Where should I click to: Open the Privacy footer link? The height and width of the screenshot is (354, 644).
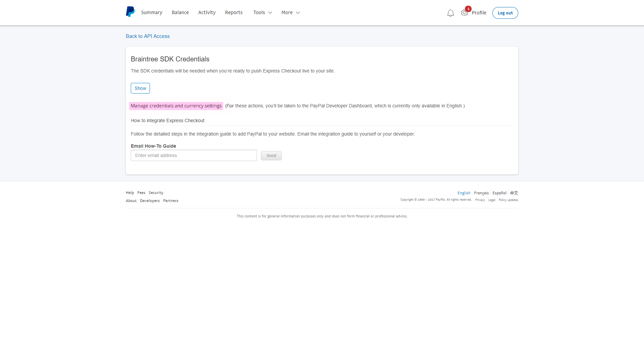coord(480,200)
